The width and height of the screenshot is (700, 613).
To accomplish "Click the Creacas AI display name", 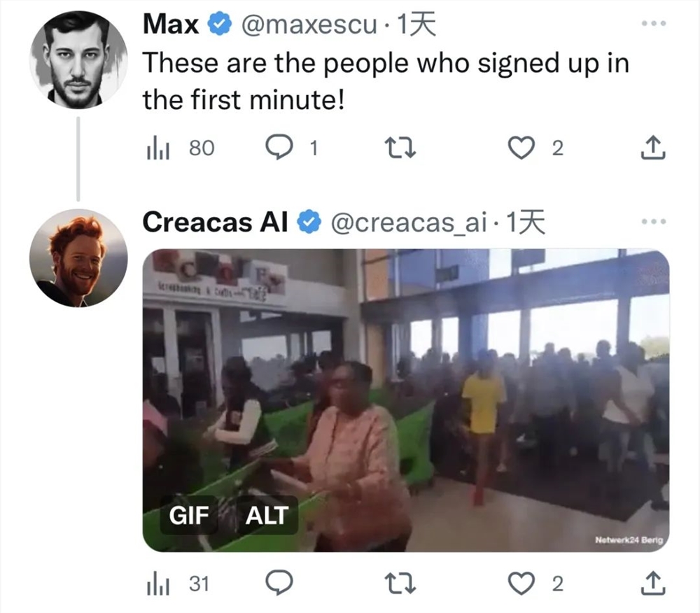I will click(215, 223).
